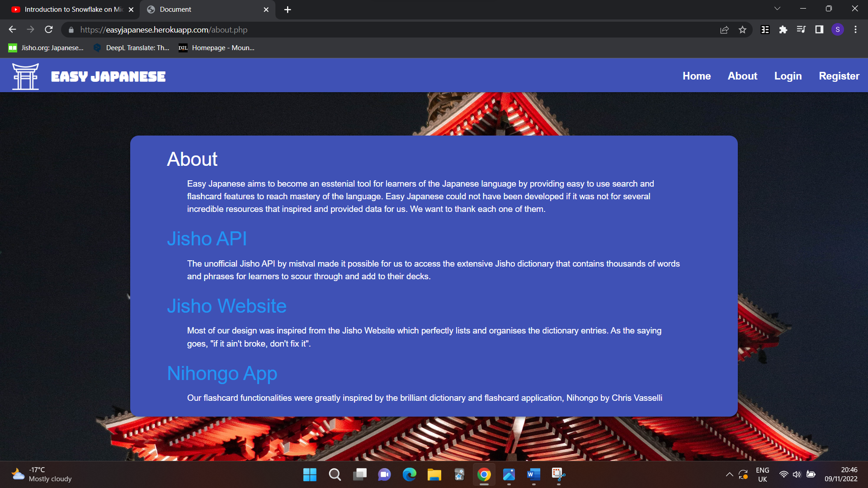Open Windows Start menu
This screenshot has width=868, height=488.
click(310, 474)
